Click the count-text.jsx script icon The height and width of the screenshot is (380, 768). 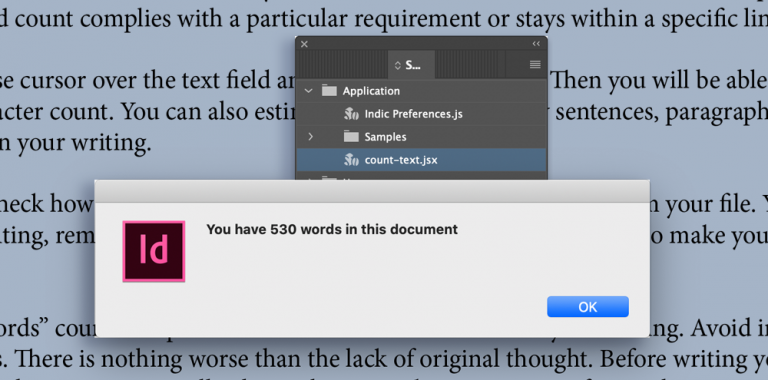click(x=352, y=160)
